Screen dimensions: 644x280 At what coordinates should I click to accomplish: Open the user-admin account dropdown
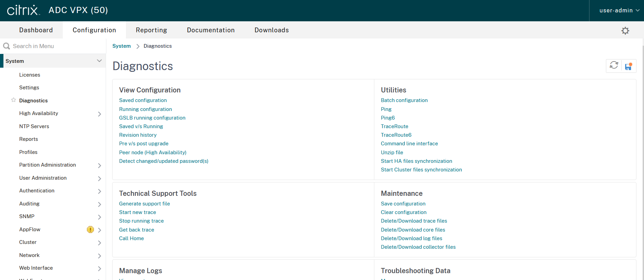coord(619,10)
